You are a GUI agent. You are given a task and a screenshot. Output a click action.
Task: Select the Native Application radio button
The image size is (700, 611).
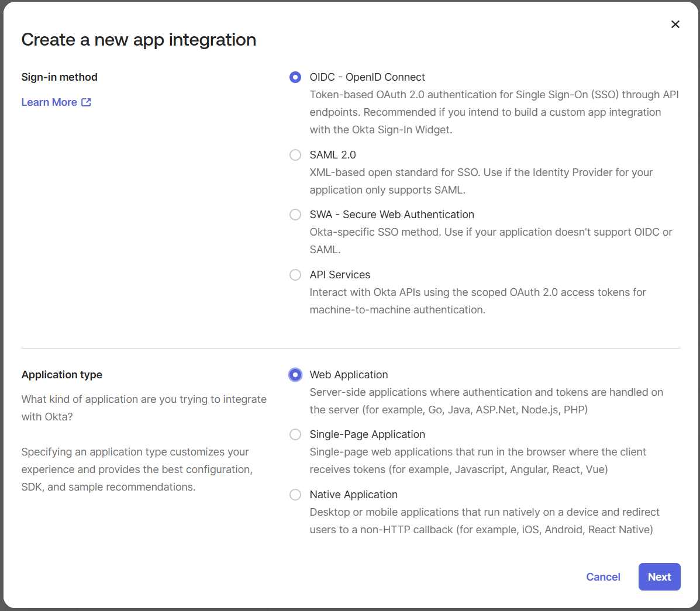point(295,495)
